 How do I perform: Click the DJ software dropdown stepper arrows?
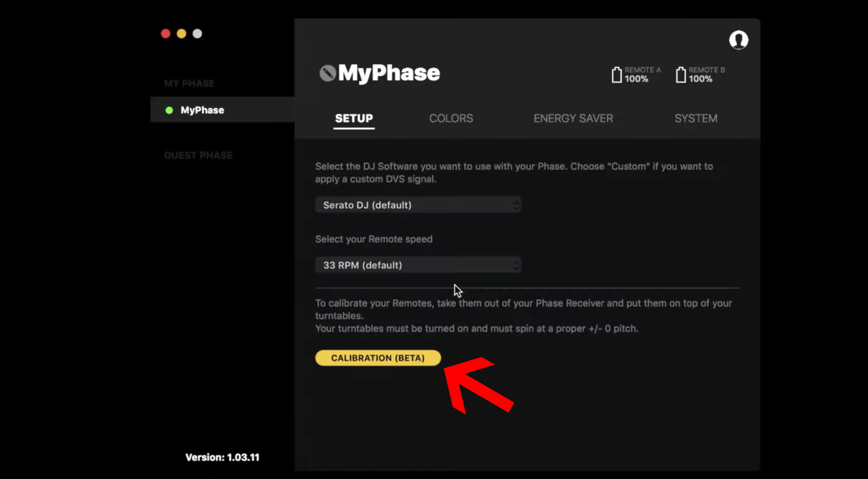click(x=516, y=205)
